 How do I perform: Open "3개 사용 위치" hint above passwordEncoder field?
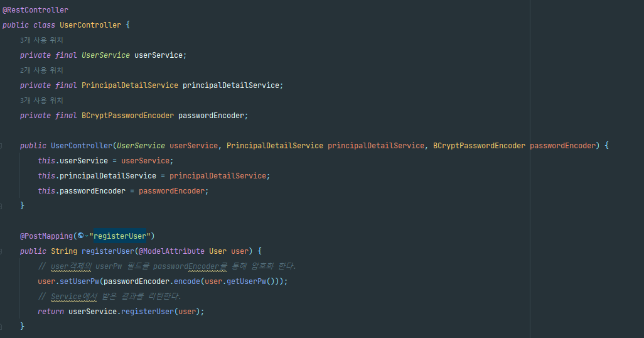coord(41,101)
